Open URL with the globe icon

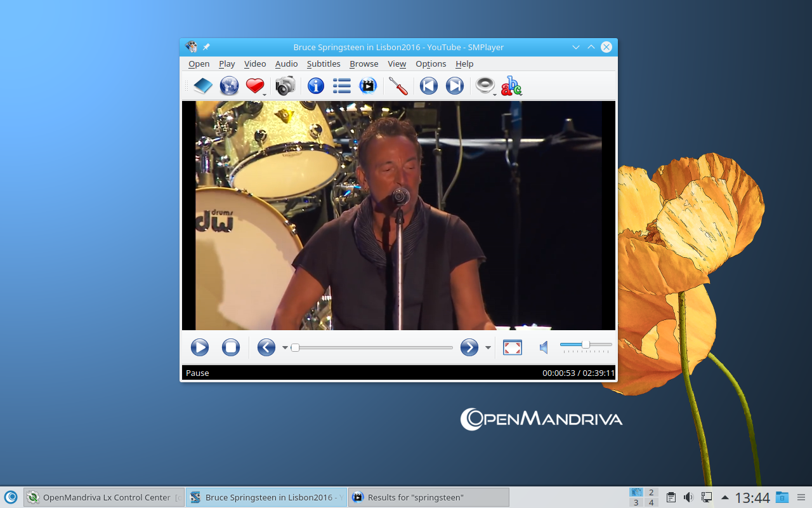(x=229, y=86)
